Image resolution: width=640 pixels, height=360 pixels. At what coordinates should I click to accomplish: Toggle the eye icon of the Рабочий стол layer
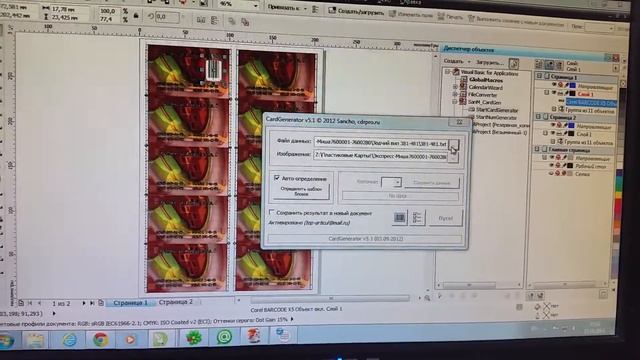click(x=552, y=165)
